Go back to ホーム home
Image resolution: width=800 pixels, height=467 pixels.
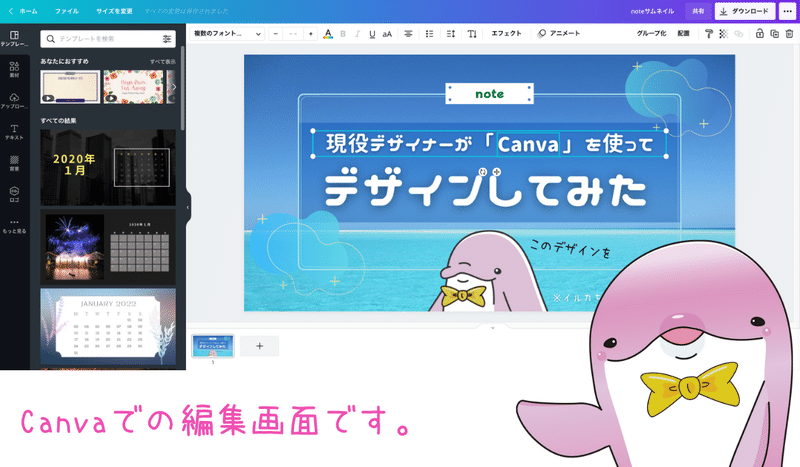click(x=23, y=11)
